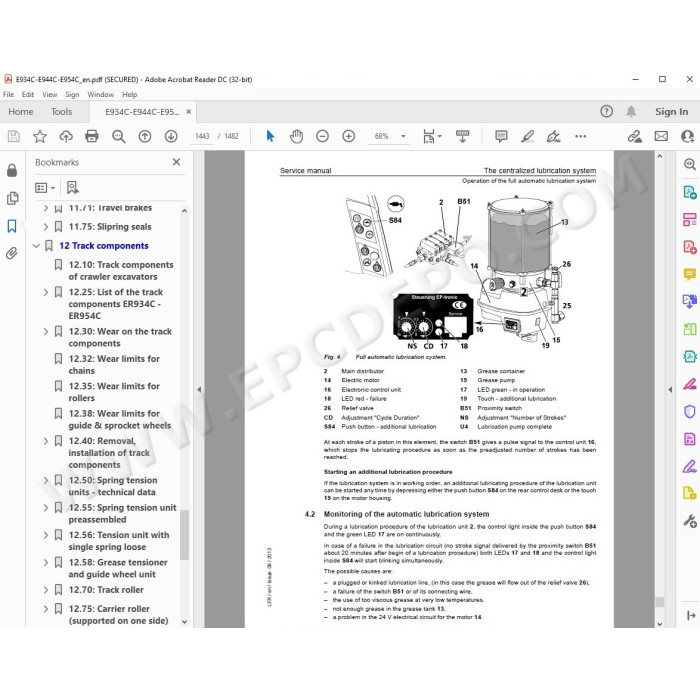Expand 12.70 Track roller bookmark

pyautogui.click(x=46, y=590)
